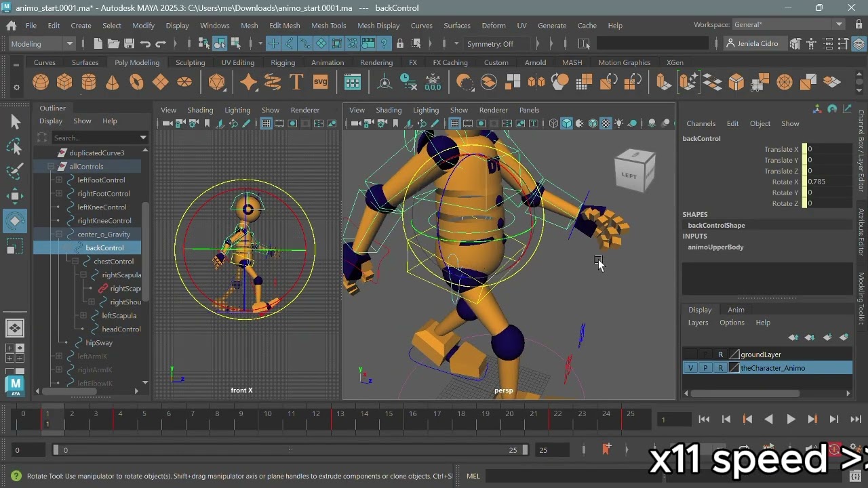Viewport: 868px width, 488px height.
Task: Select the Anim radio tab in layer editor
Action: coord(736,310)
